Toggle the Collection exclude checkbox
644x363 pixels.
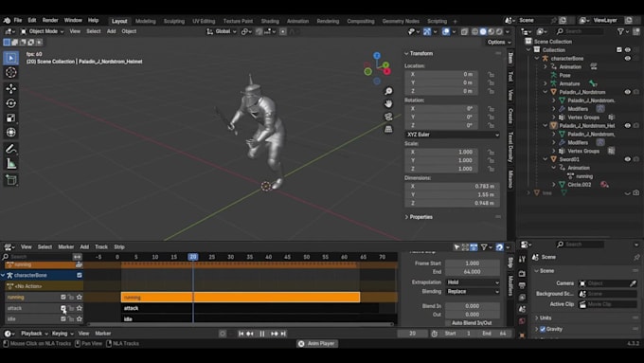[x=619, y=49]
